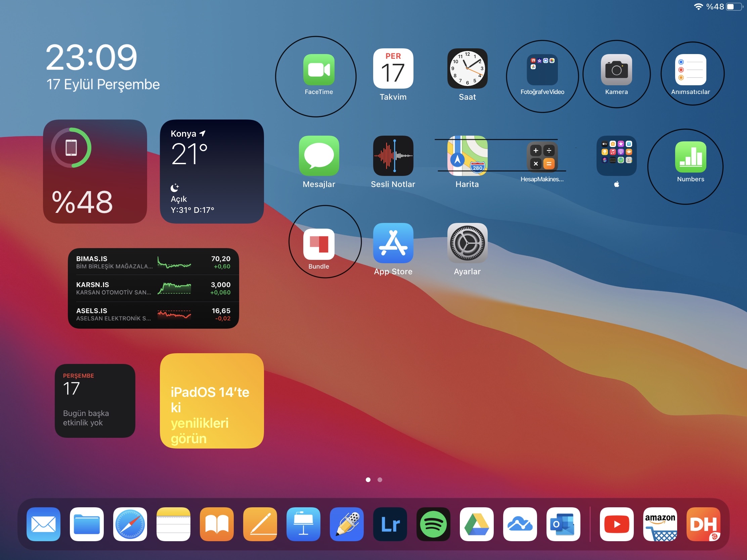Launch Lightroom from the dock

pos(390,524)
